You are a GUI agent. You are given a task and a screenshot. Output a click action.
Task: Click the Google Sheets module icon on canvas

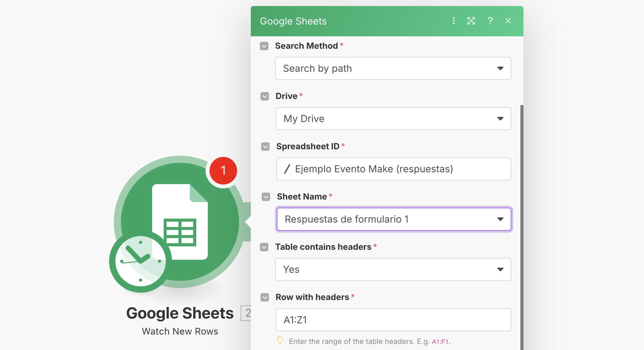(180, 222)
